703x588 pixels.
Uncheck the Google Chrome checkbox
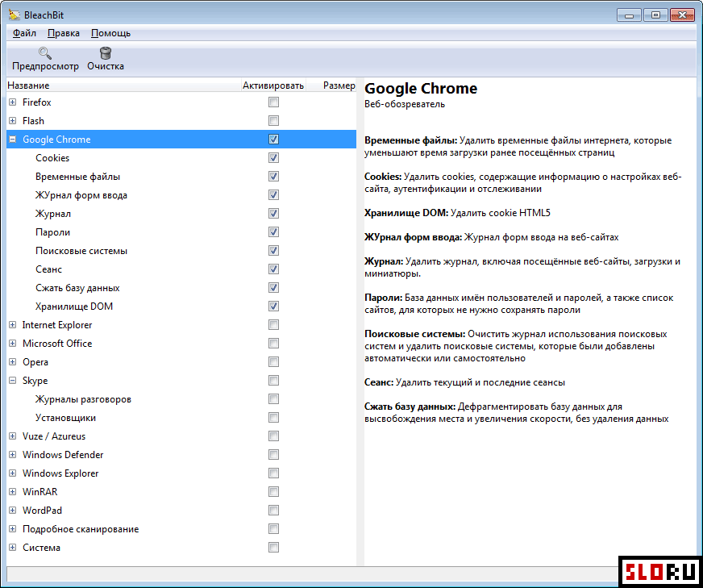point(273,139)
